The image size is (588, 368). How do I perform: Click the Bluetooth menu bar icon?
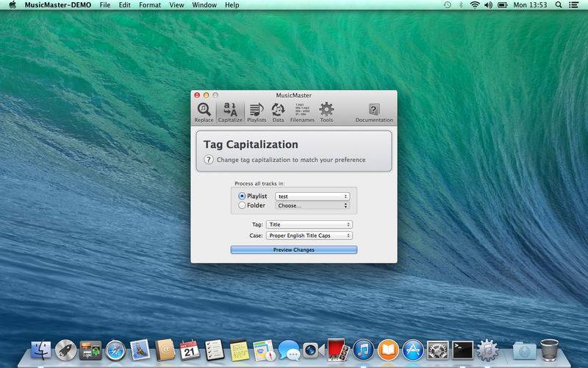tap(461, 5)
